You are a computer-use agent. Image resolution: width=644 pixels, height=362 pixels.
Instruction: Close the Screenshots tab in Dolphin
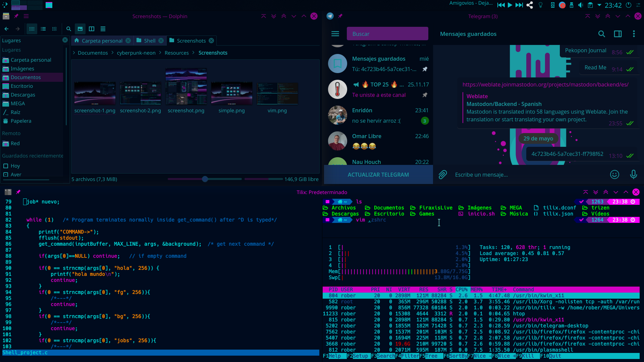tap(211, 41)
